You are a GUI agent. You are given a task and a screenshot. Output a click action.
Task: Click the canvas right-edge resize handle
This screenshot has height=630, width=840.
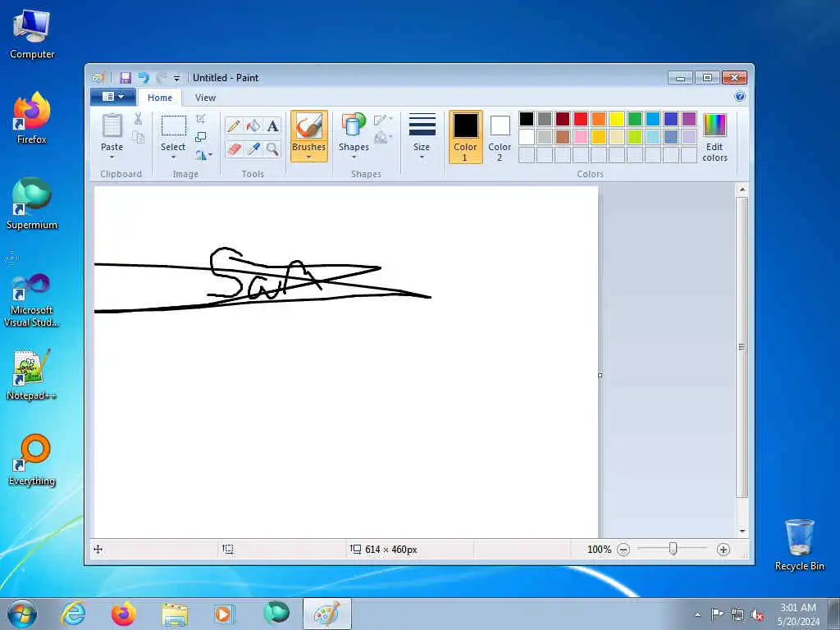point(600,375)
